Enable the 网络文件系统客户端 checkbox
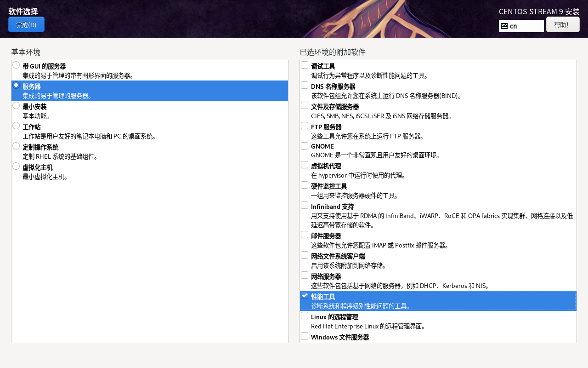Image resolution: width=588 pixels, height=368 pixels. (305, 255)
